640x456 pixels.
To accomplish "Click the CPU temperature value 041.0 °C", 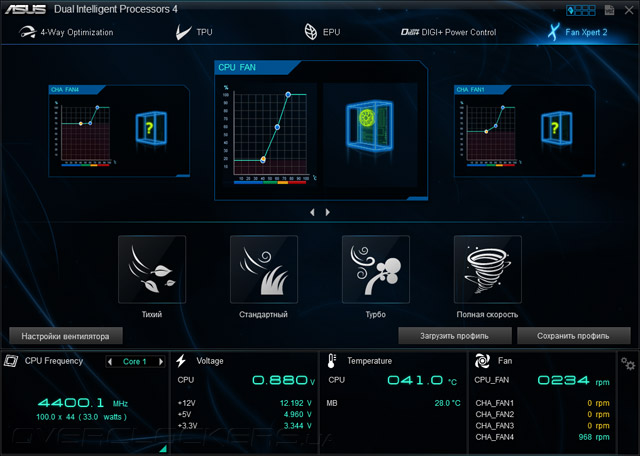I will coord(422,380).
